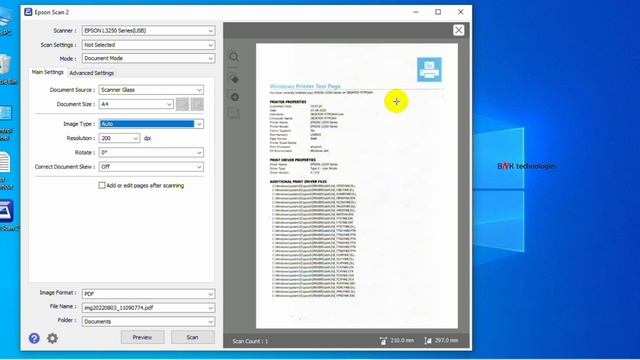Viewport: 640px width, 360px height.
Task: Expand the Document Size A4 dropdown
Action: (136, 104)
